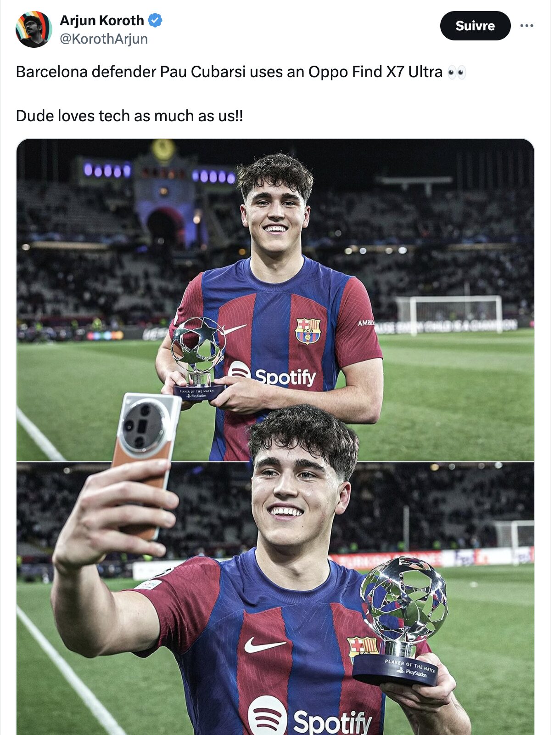The height and width of the screenshot is (735, 560).
Task: Follow the account with Suivre button
Action: point(475,26)
